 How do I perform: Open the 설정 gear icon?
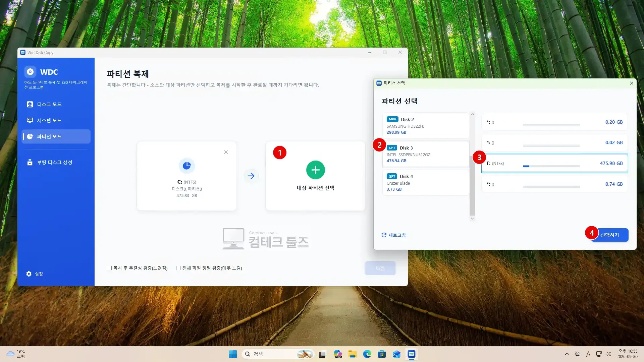tap(29, 274)
